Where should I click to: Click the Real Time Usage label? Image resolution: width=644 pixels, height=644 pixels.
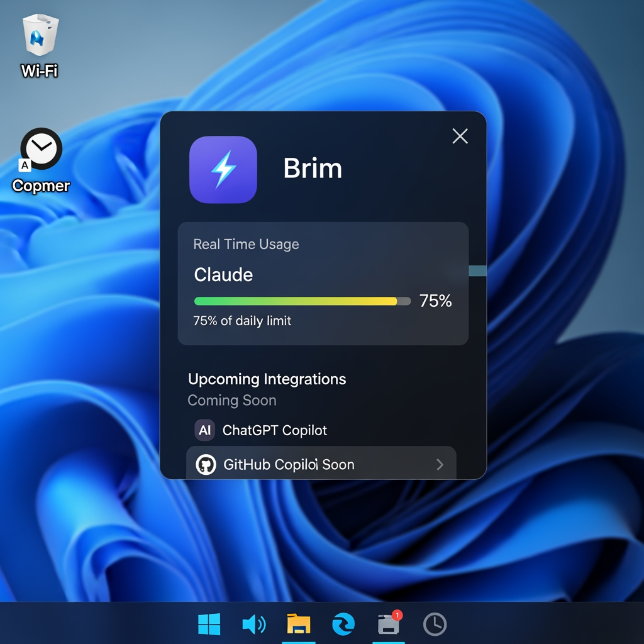pyautogui.click(x=246, y=244)
